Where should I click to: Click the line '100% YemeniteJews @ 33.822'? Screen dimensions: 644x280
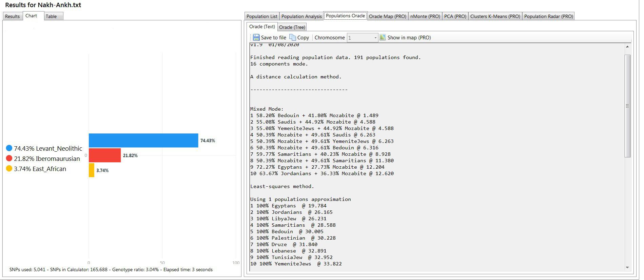296,264
